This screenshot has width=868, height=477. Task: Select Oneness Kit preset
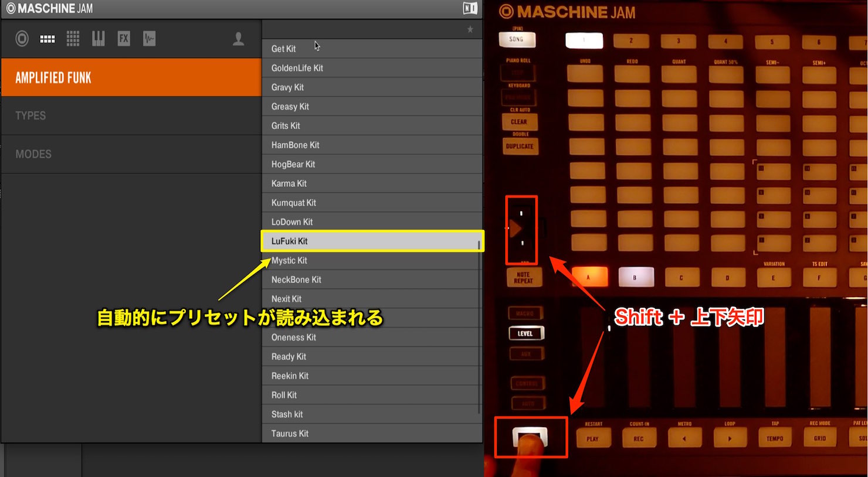coord(372,338)
